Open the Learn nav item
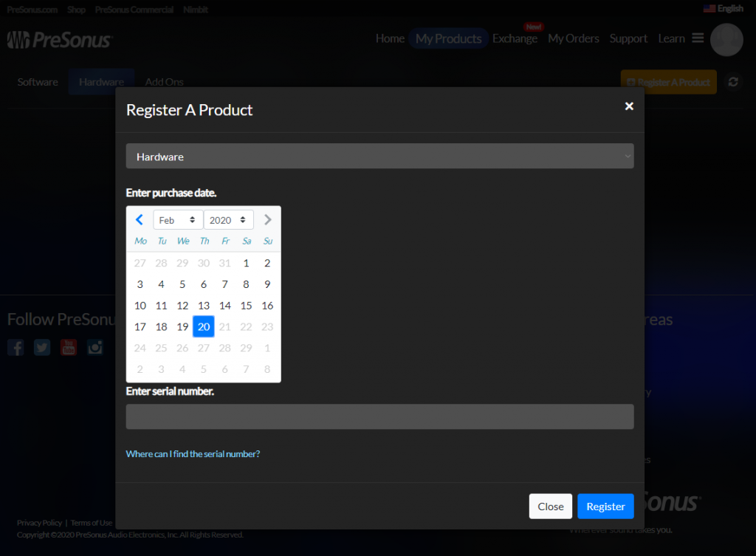The width and height of the screenshot is (756, 556). 671,38
